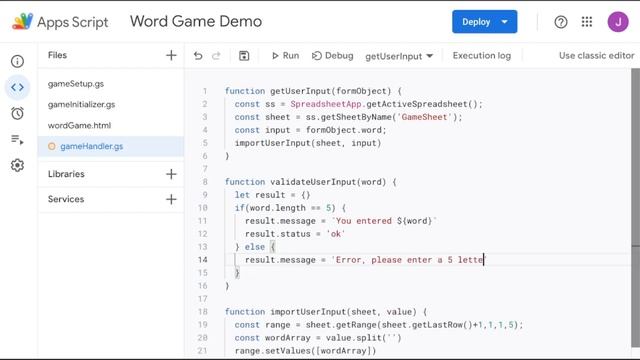Image resolution: width=640 pixels, height=360 pixels.
Task: Click 'You entered' string on line 11
Action: pos(363,221)
